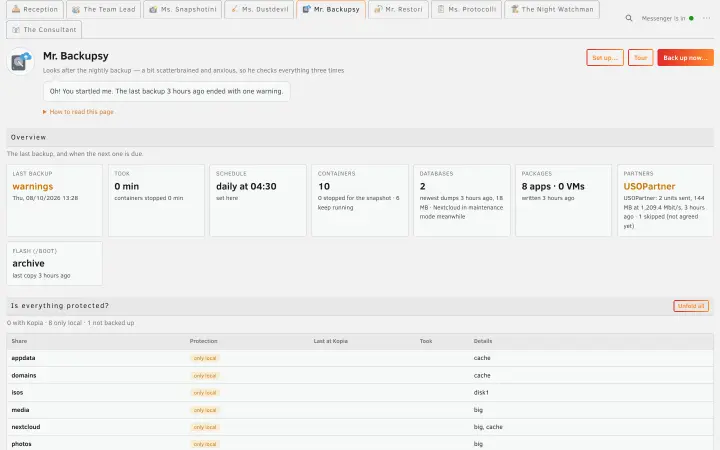The height and width of the screenshot is (450, 720).
Task: Click the Unfold all button
Action: 691,306
